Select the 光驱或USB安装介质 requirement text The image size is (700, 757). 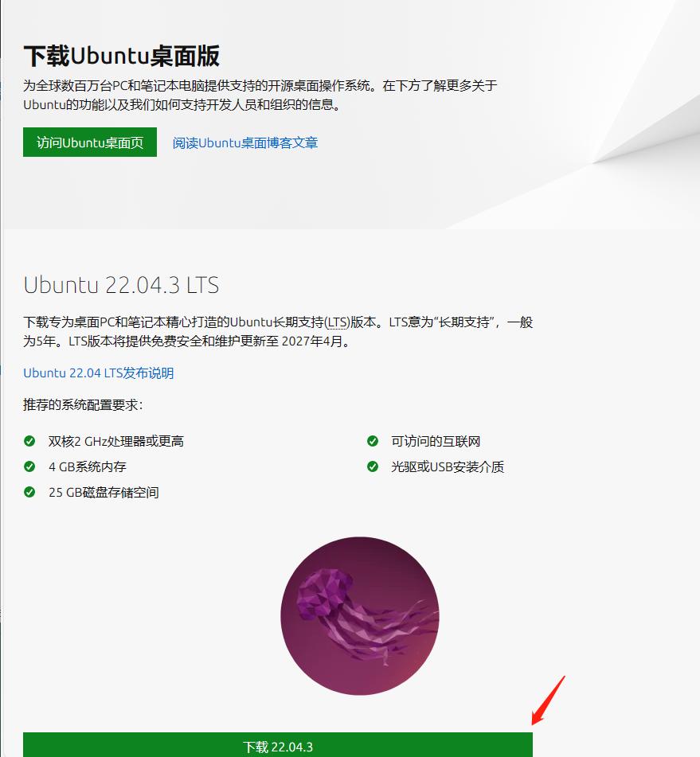click(x=448, y=466)
